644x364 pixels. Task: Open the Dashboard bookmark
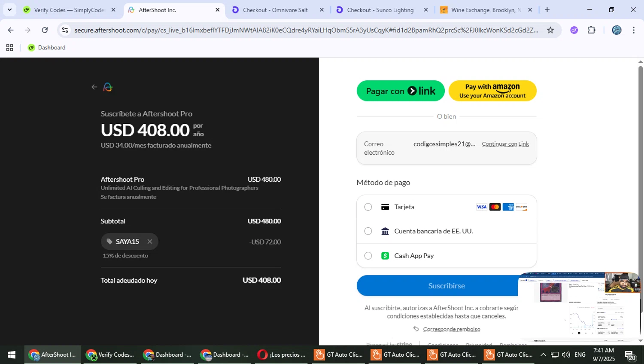pyautogui.click(x=47, y=48)
